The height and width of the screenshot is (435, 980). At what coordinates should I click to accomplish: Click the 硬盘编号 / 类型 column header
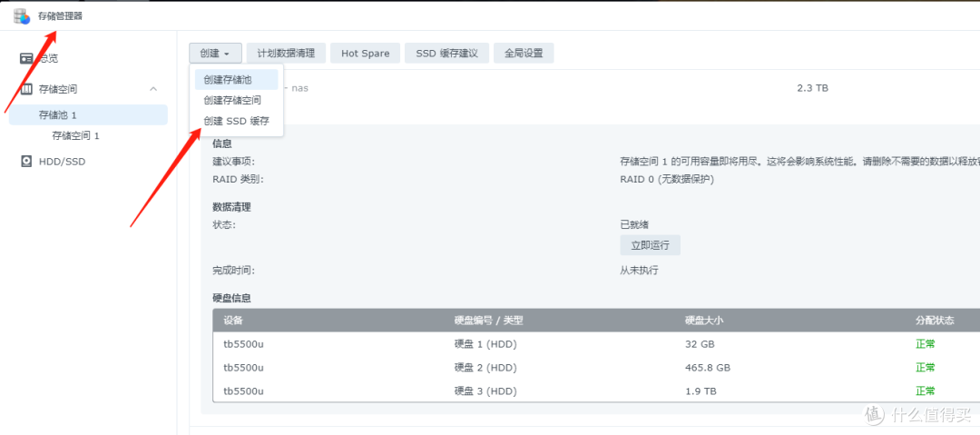[x=489, y=321]
